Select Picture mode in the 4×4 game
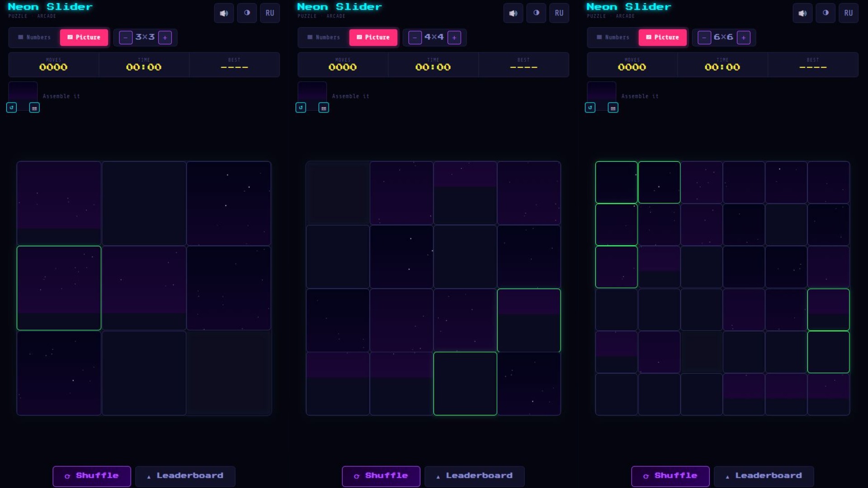868x488 pixels. [373, 38]
